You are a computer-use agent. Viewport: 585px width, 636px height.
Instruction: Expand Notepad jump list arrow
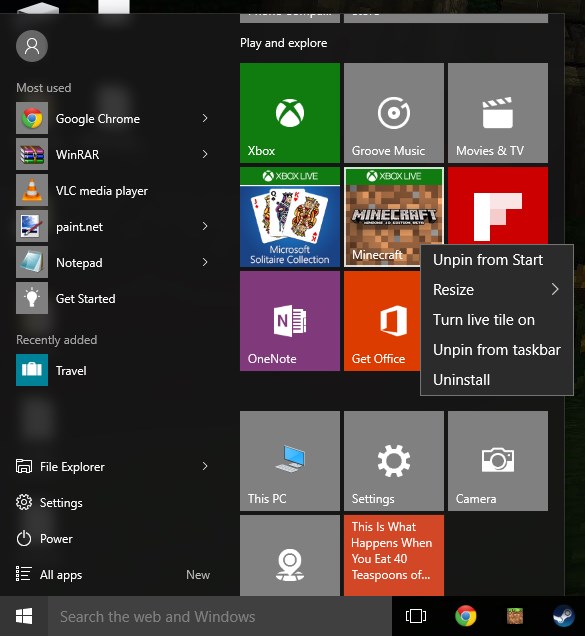[205, 262]
